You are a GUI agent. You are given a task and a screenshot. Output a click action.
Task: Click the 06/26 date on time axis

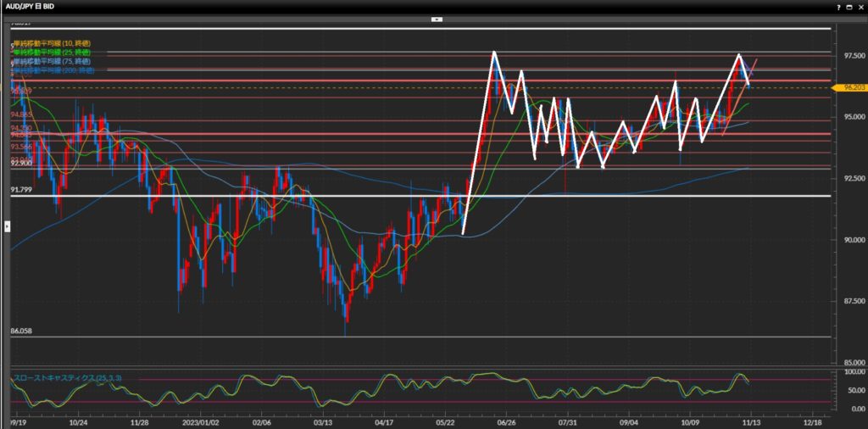point(506,421)
